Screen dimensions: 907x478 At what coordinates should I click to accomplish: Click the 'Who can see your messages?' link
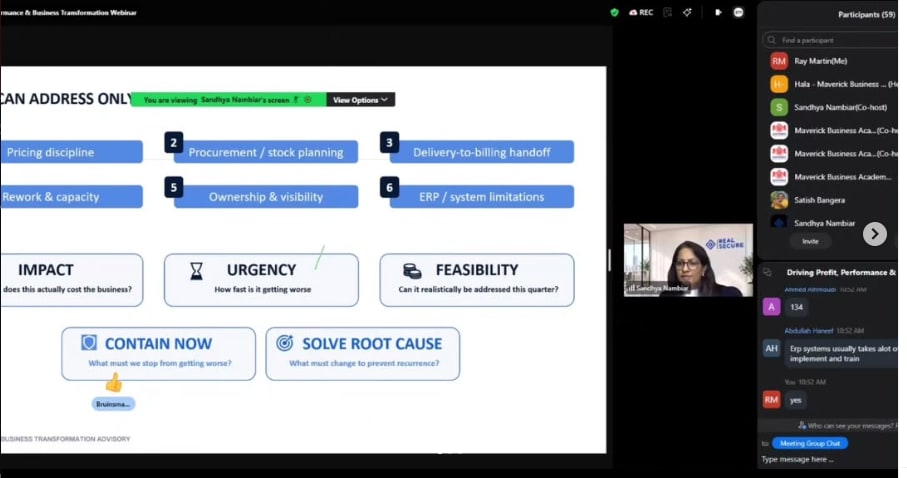click(849, 425)
